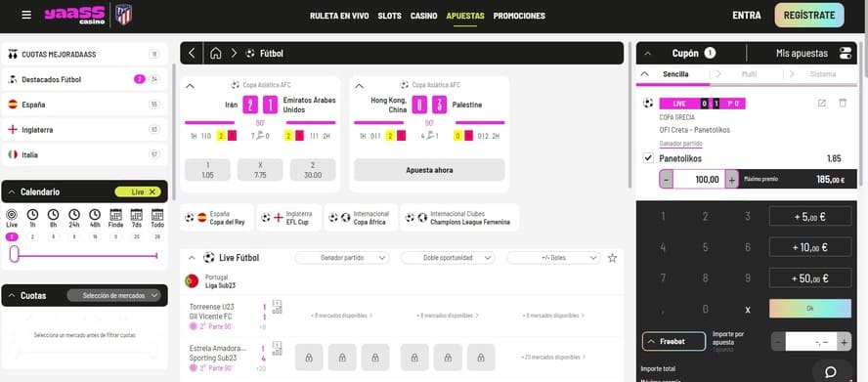This screenshot has width=868, height=382.
Task: Expand the Freebet option
Action: (x=673, y=342)
